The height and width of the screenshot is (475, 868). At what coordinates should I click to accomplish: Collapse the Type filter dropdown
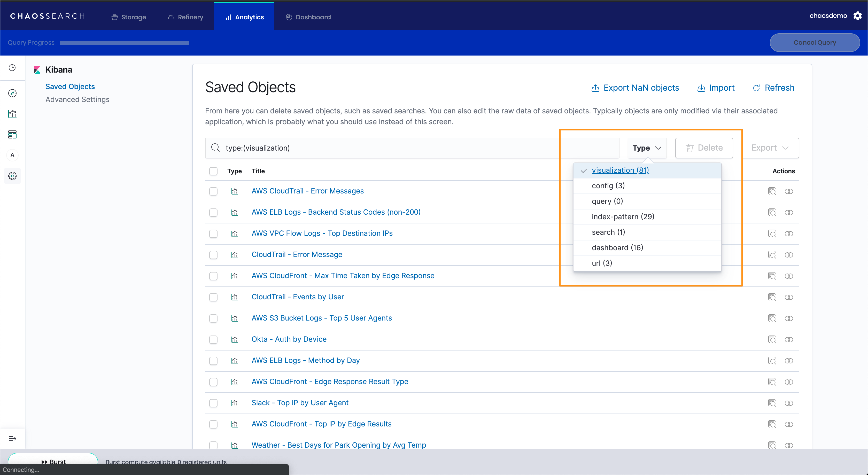[647, 148]
